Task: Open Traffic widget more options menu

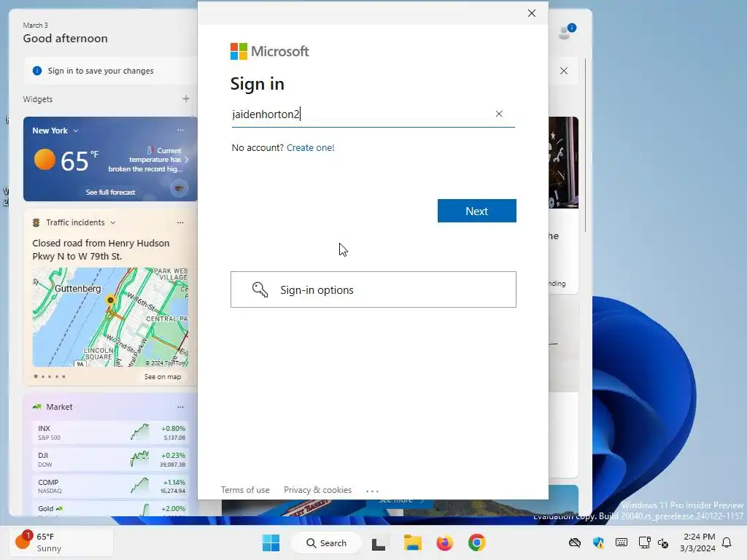Action: 180,222
